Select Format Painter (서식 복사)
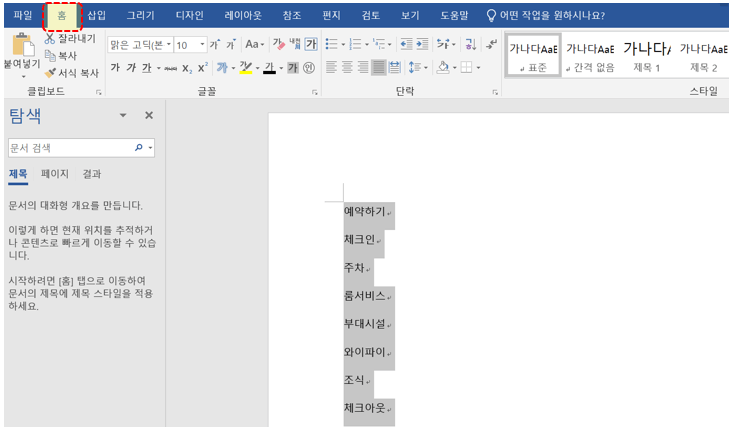Image resolution: width=729 pixels, height=430 pixels. pyautogui.click(x=72, y=73)
